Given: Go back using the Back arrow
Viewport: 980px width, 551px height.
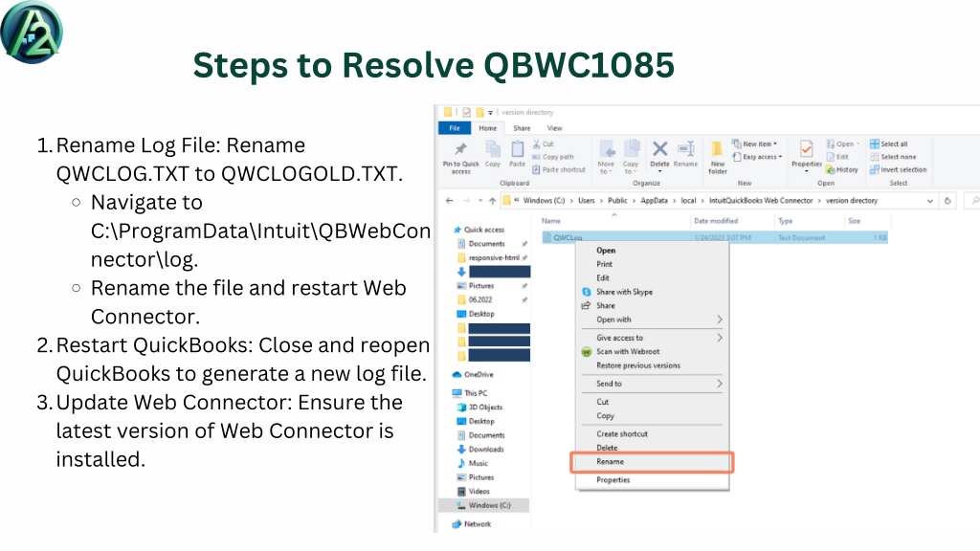Looking at the screenshot, I should pos(450,201).
